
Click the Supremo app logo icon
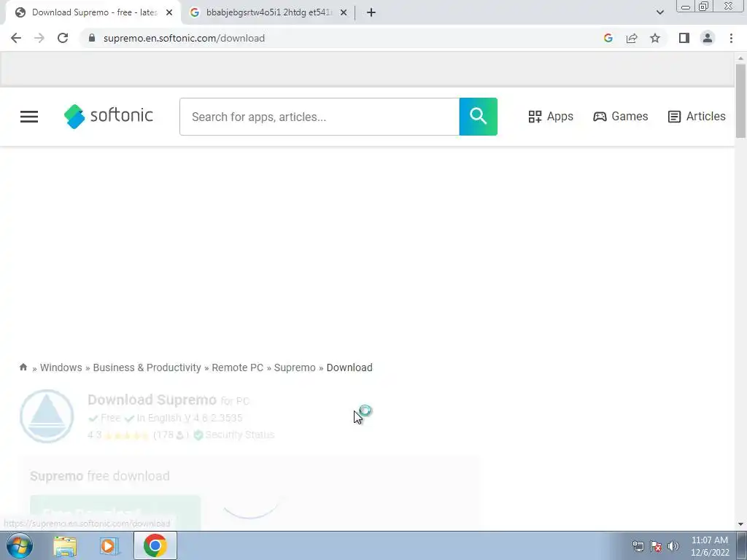(x=47, y=416)
